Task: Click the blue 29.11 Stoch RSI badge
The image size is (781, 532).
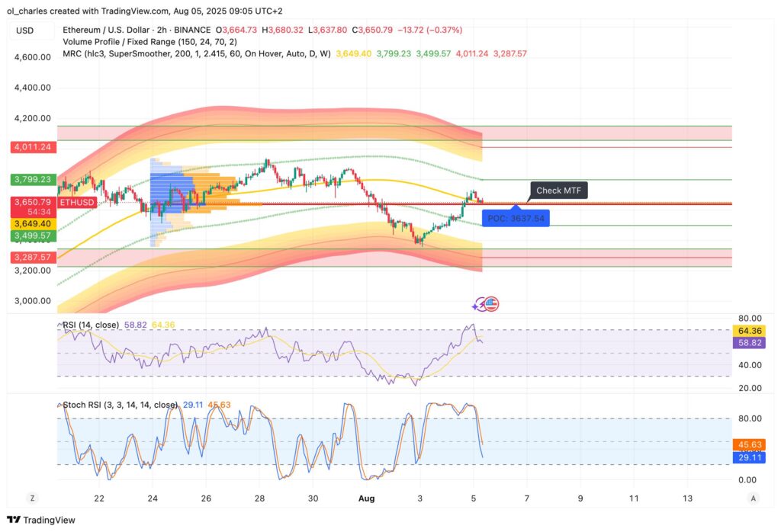Action: 750,457
